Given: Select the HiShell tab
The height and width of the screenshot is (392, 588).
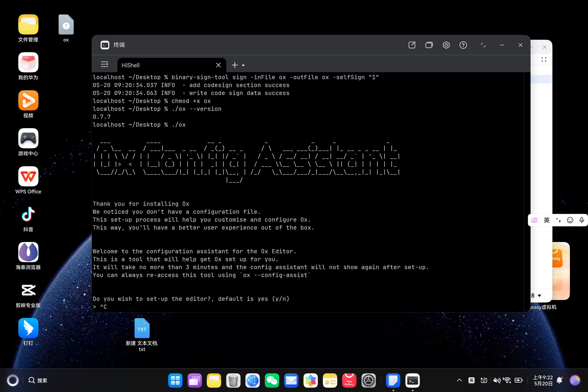Looking at the screenshot, I should 171,65.
